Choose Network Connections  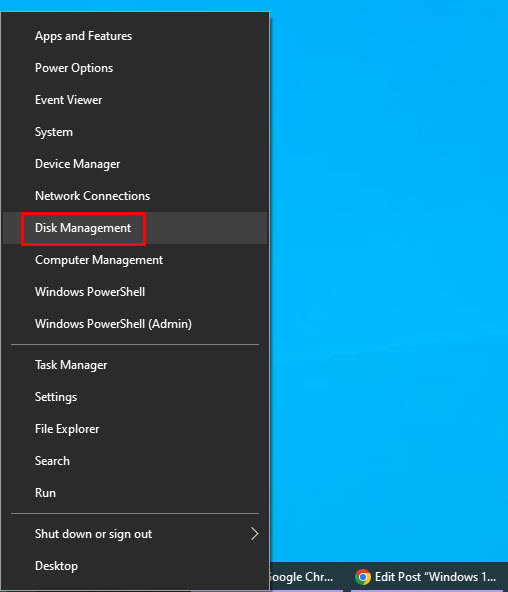(135, 196)
